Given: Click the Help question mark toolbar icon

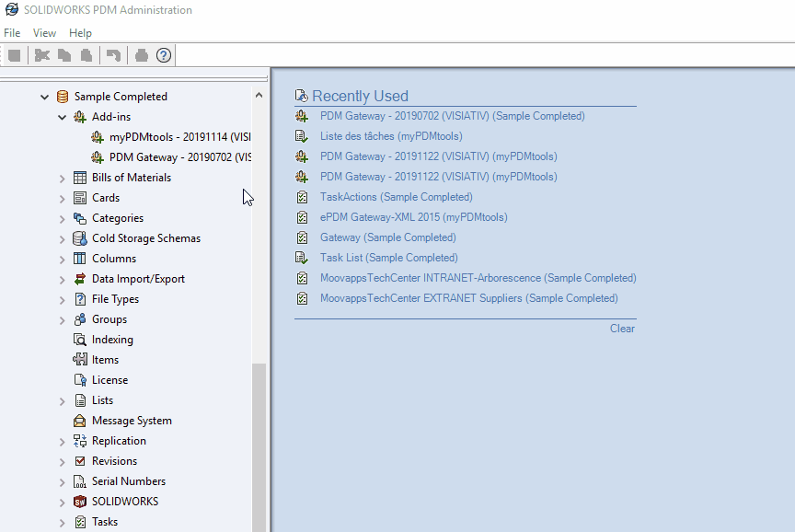Looking at the screenshot, I should 164,55.
